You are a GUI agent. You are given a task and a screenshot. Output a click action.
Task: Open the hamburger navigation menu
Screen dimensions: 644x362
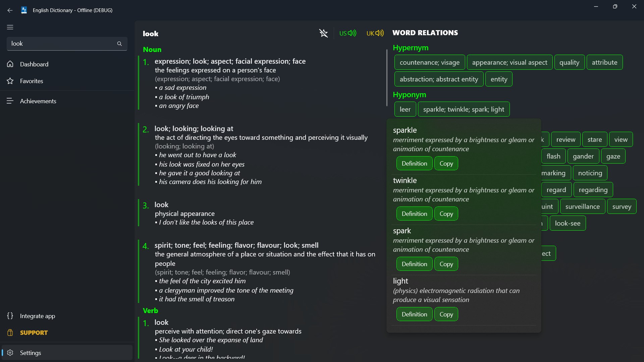tap(10, 27)
